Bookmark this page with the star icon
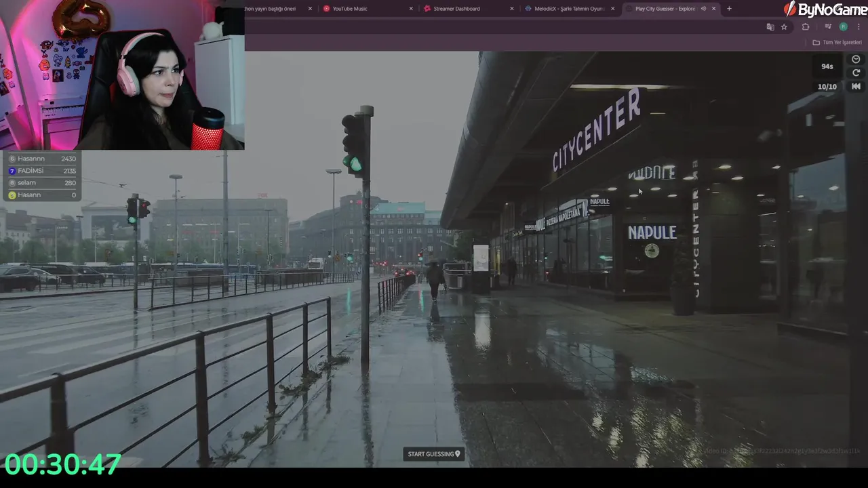The image size is (868, 488). click(784, 27)
